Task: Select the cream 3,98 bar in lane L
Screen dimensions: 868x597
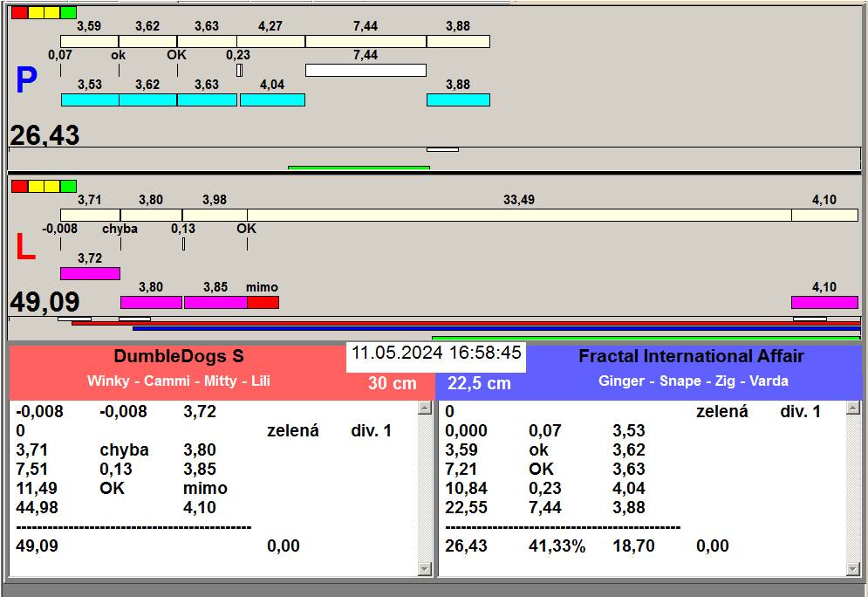Action: (215, 216)
